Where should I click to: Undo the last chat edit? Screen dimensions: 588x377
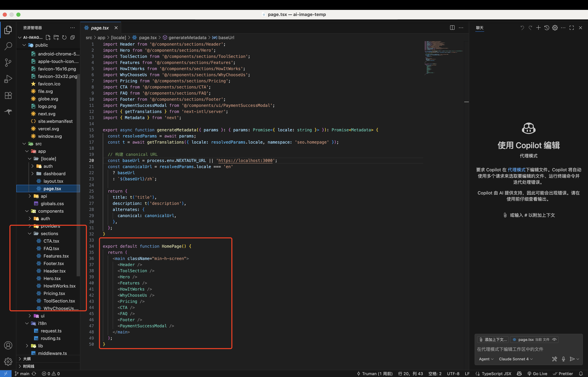coord(522,28)
